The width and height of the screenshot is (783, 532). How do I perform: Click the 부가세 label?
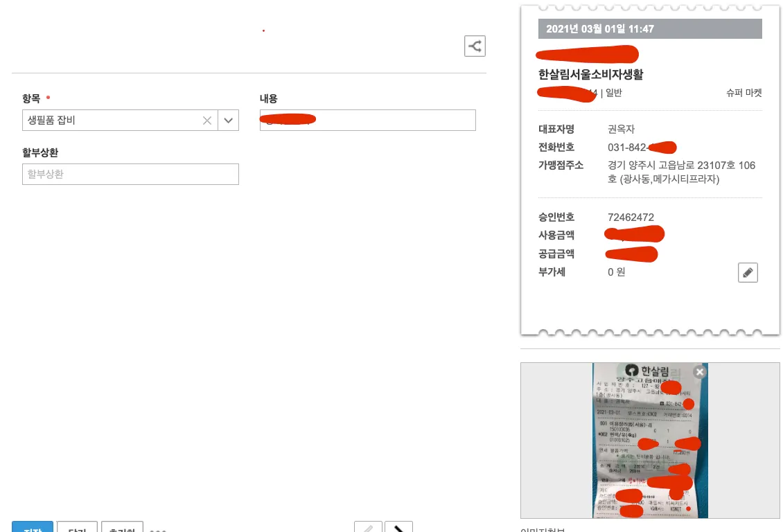pos(552,272)
